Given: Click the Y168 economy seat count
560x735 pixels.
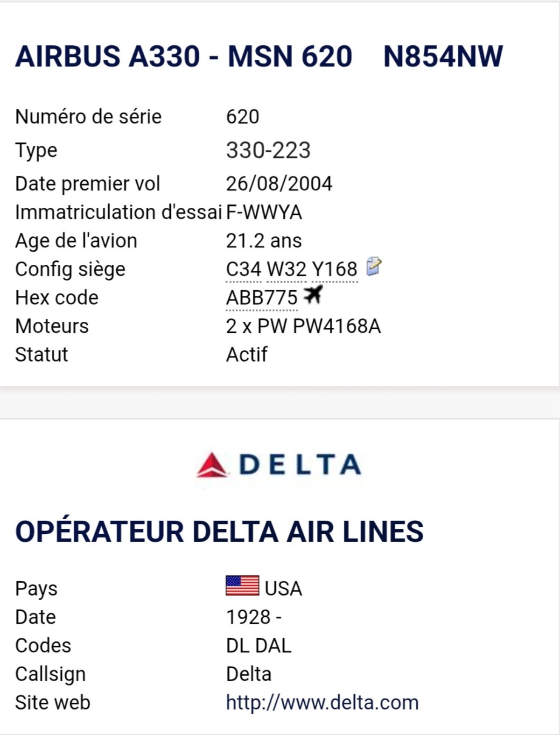Looking at the screenshot, I should [x=334, y=269].
